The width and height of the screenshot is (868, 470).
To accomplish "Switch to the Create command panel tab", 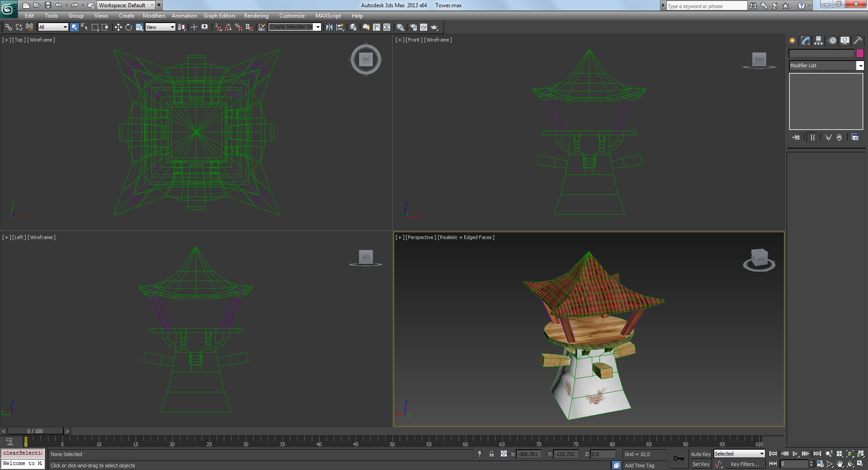I will (x=792, y=41).
